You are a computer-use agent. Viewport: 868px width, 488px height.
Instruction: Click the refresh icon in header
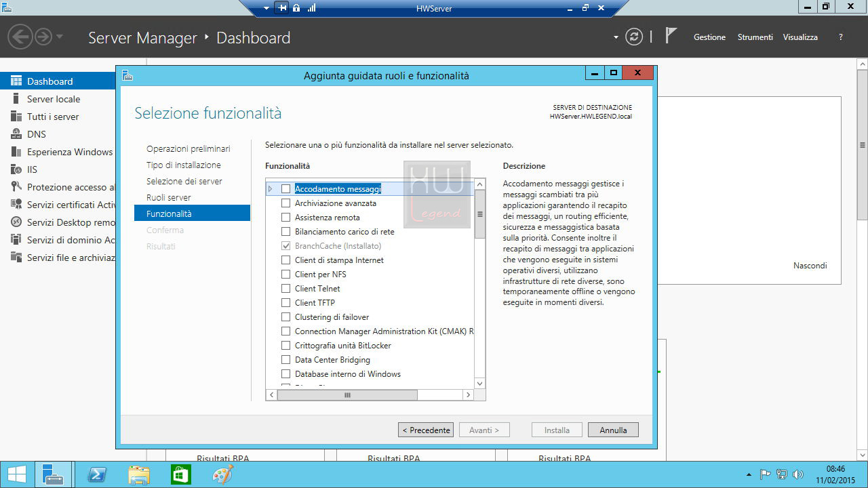tap(634, 37)
